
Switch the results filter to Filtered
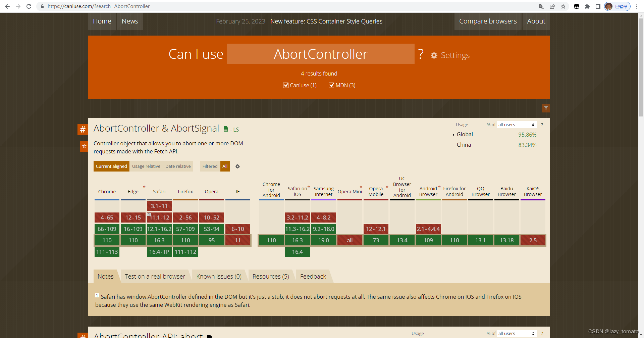point(210,166)
